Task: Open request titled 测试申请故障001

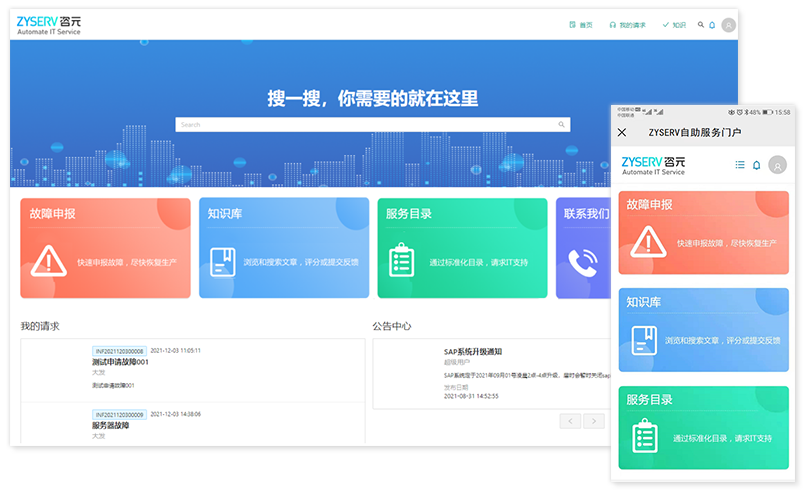Action: (x=121, y=362)
